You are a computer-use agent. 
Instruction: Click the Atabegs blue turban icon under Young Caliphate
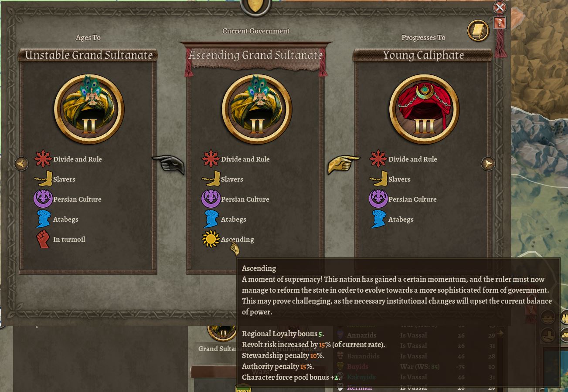(x=378, y=219)
